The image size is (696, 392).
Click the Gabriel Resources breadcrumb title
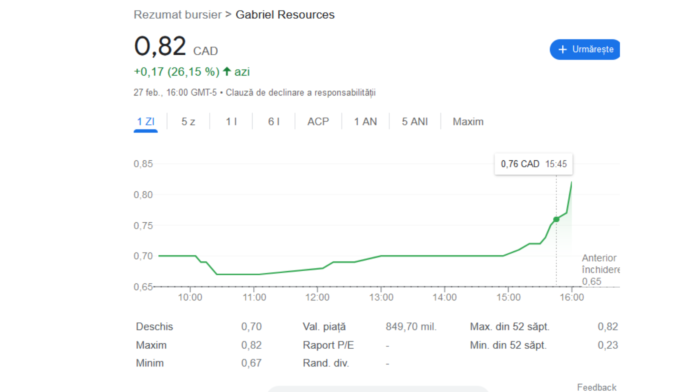(x=285, y=15)
